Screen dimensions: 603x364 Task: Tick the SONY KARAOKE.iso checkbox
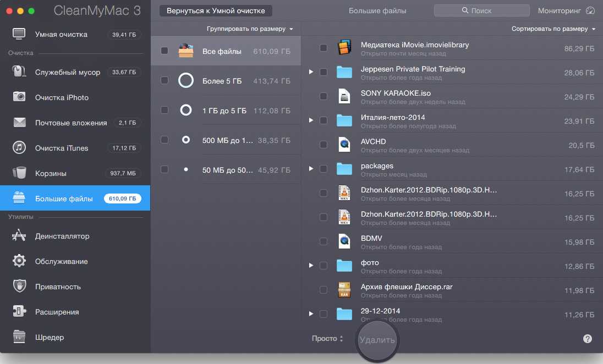(324, 96)
